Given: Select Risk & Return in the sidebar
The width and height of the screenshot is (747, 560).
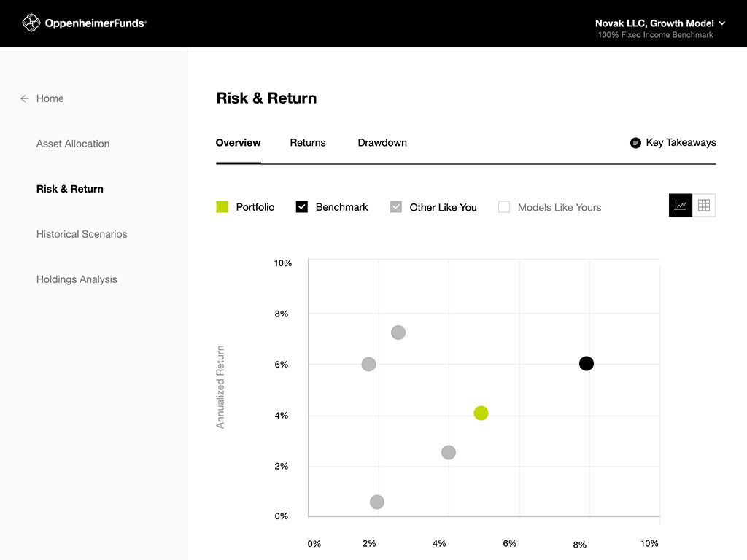Looking at the screenshot, I should click(70, 189).
